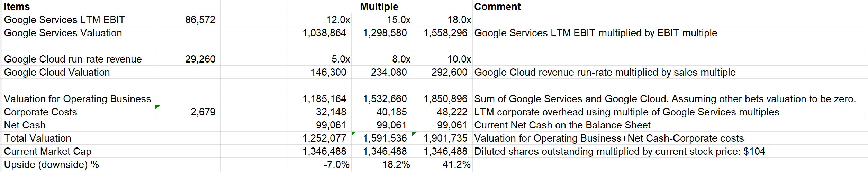Select the 234,080 cloud valuation cell
868x172 pixels.
click(x=382, y=72)
